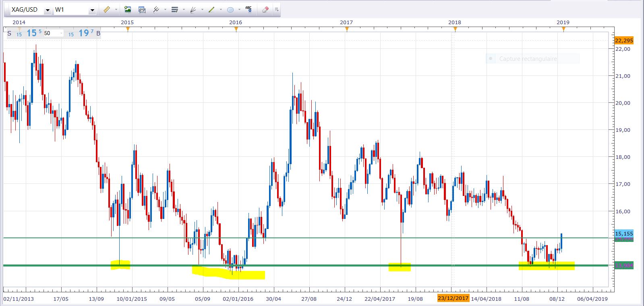Screen dimensions: 644x306
Task: Select the Fibonacci retracement lines tool
Action: click(174, 10)
